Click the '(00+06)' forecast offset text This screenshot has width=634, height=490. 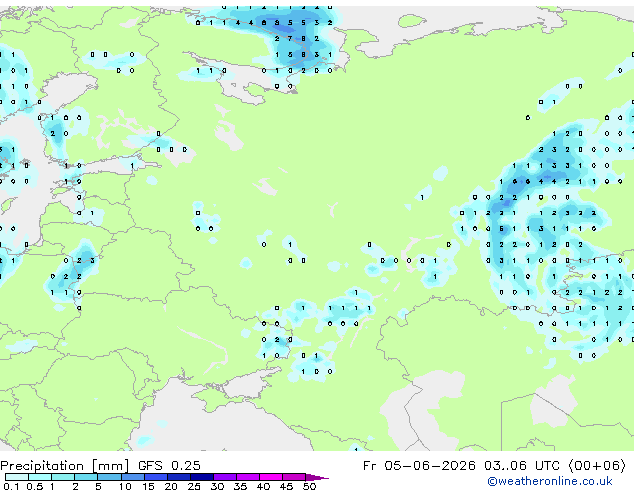tap(597, 465)
